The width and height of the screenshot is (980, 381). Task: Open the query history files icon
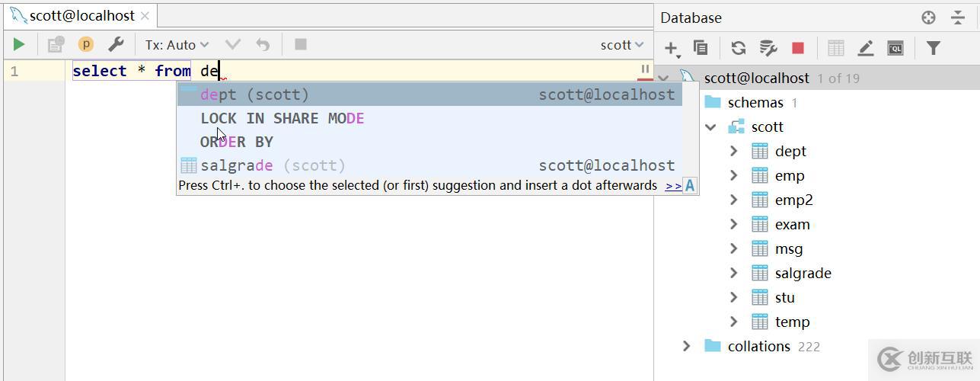coord(56,45)
